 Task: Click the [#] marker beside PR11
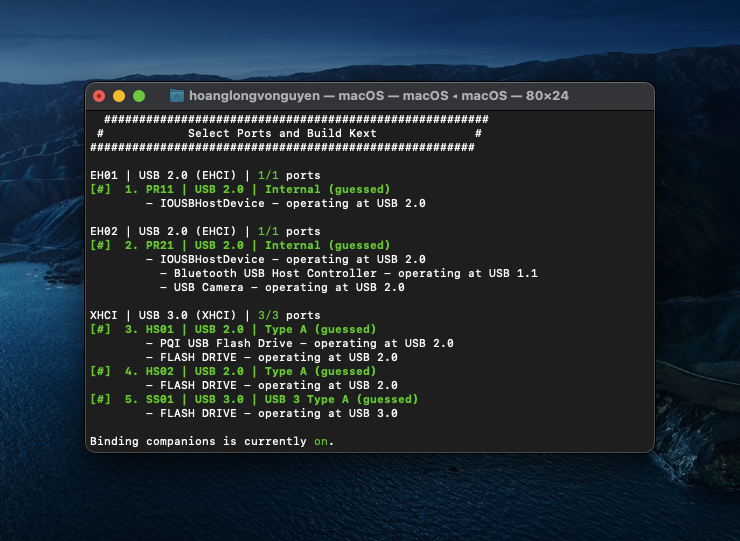click(100, 189)
